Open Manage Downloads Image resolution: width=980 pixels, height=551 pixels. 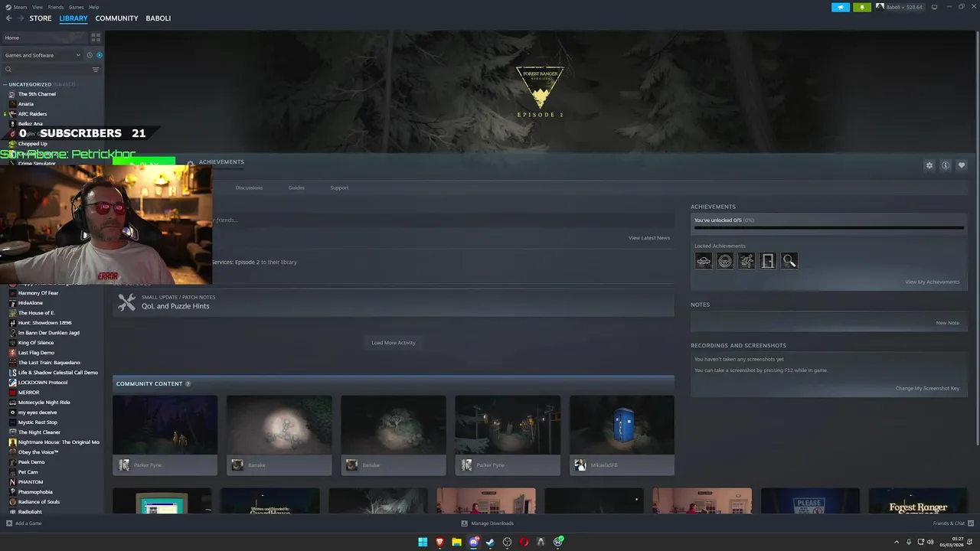[488, 523]
